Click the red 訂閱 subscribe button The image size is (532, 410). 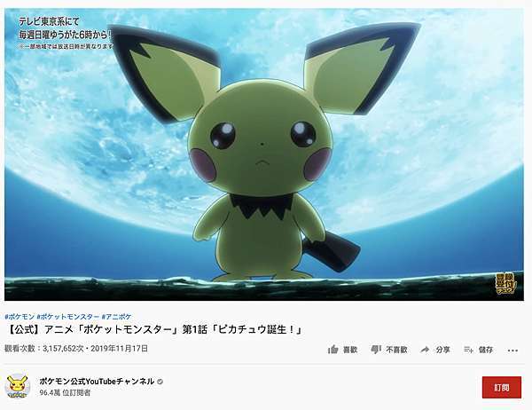(502, 387)
